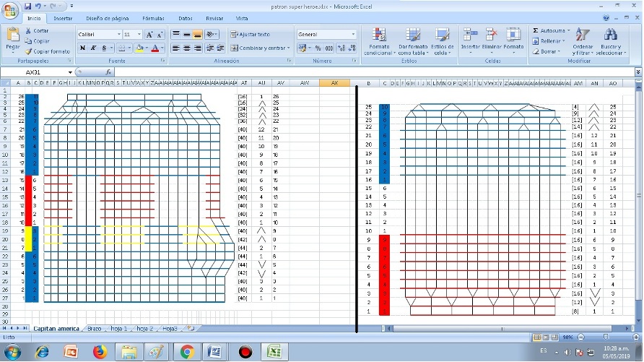Cut selection with Cortar
The width and height of the screenshot is (644, 362).
coord(37,31)
